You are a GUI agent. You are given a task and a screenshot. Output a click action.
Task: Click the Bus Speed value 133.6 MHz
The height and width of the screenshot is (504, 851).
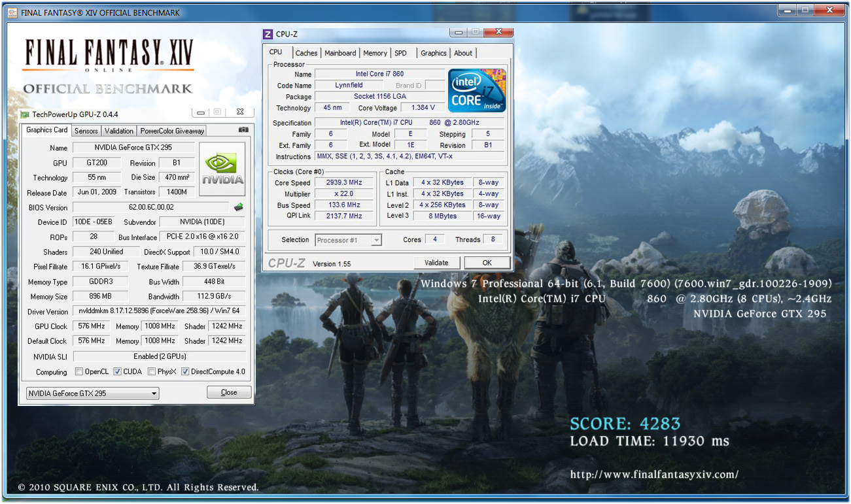pos(344,205)
